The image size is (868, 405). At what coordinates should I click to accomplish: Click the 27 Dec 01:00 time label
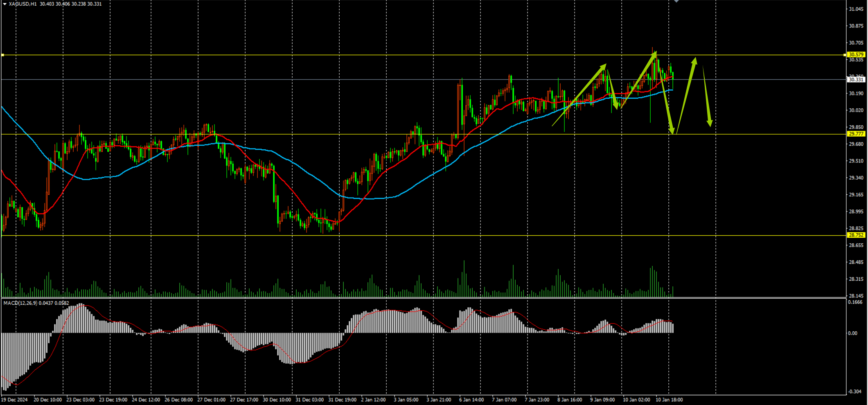(211, 400)
